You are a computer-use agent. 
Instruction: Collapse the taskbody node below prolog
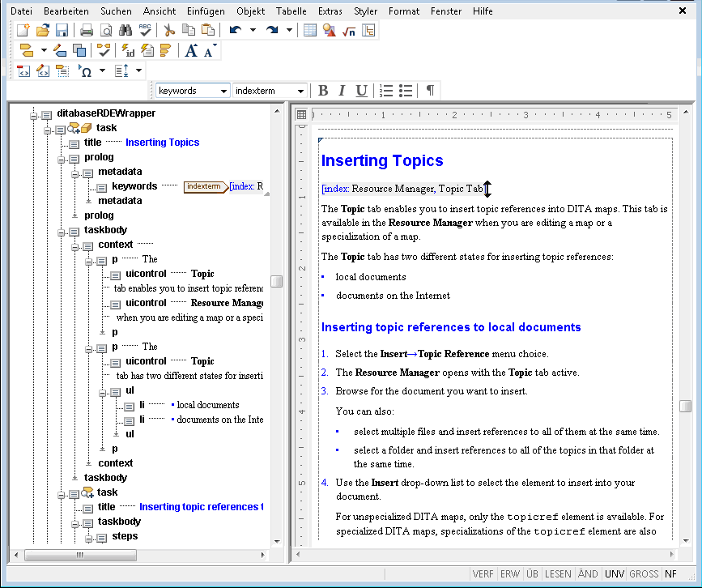[x=62, y=233]
